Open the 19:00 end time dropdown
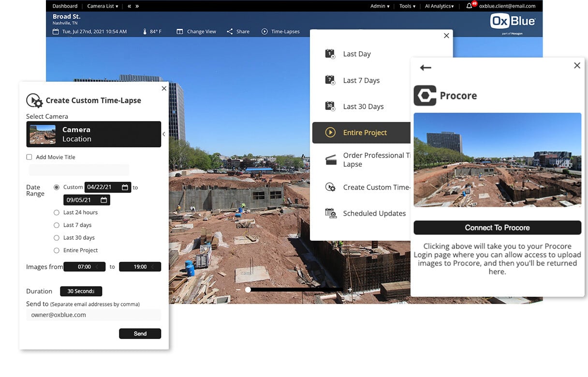588x377 pixels. click(x=140, y=266)
